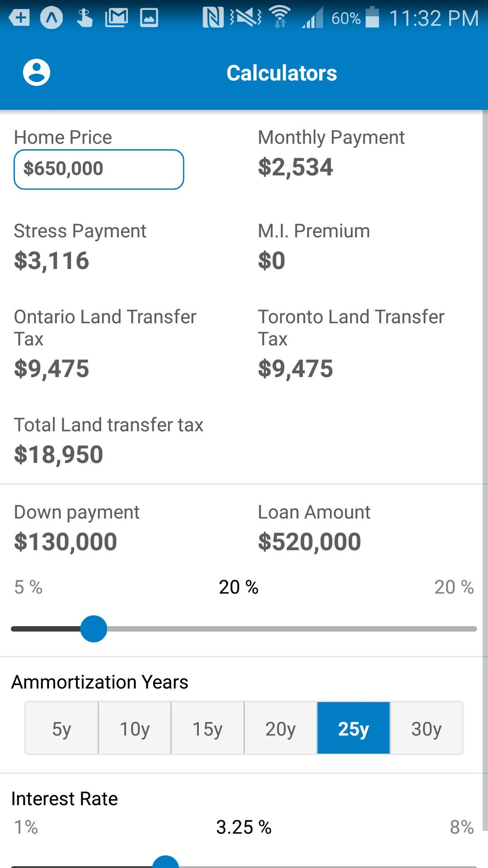Tap the vibrate mode status icon
Viewport: 488px width, 868px height.
point(245,18)
